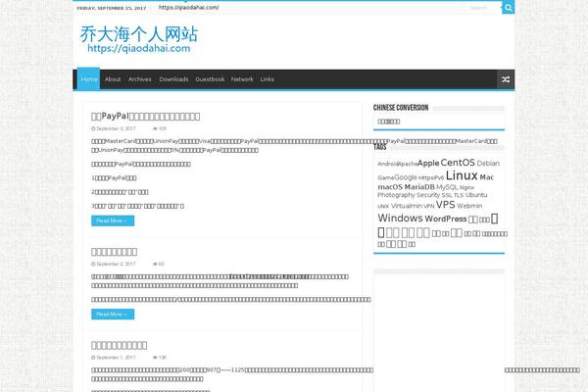Open the Downloads menu item
This screenshot has height=392, width=588.
[173, 79]
